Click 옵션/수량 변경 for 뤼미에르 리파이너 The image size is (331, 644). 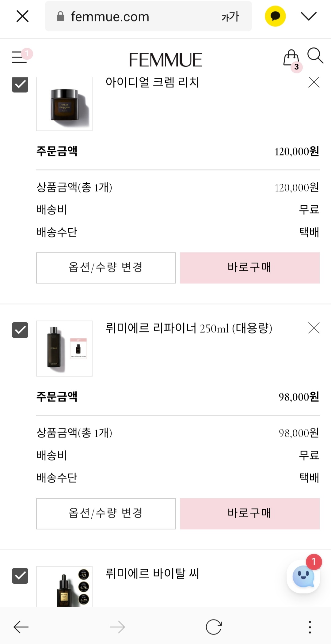pyautogui.click(x=106, y=514)
